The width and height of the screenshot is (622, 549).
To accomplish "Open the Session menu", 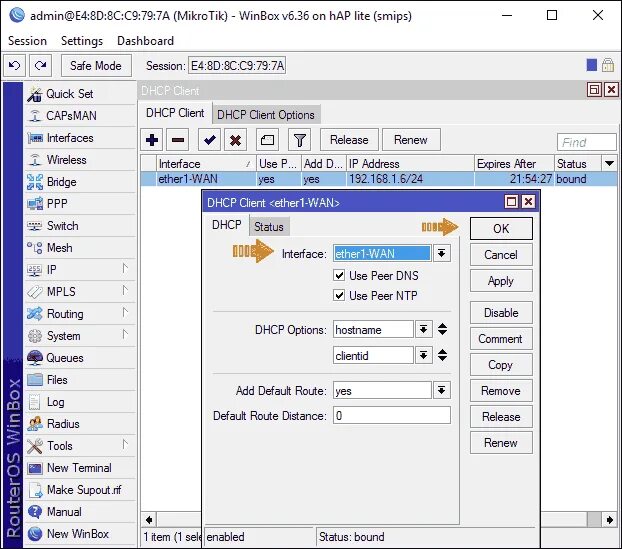I will click(x=27, y=41).
